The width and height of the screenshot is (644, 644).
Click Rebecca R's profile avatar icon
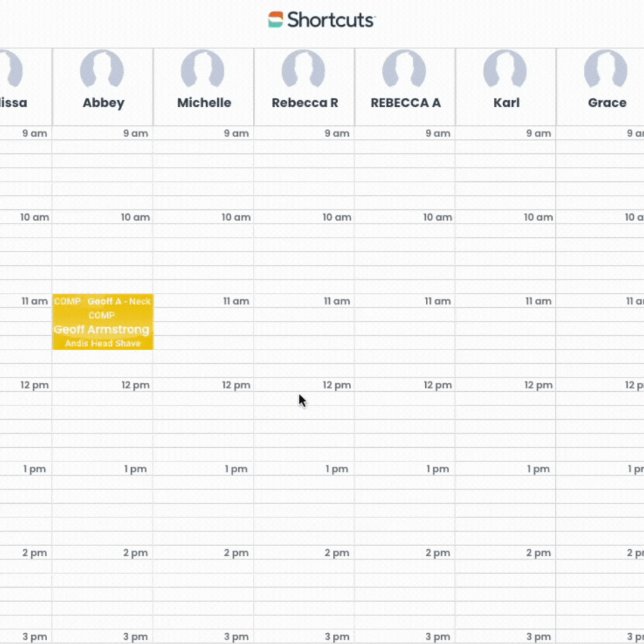pyautogui.click(x=304, y=69)
